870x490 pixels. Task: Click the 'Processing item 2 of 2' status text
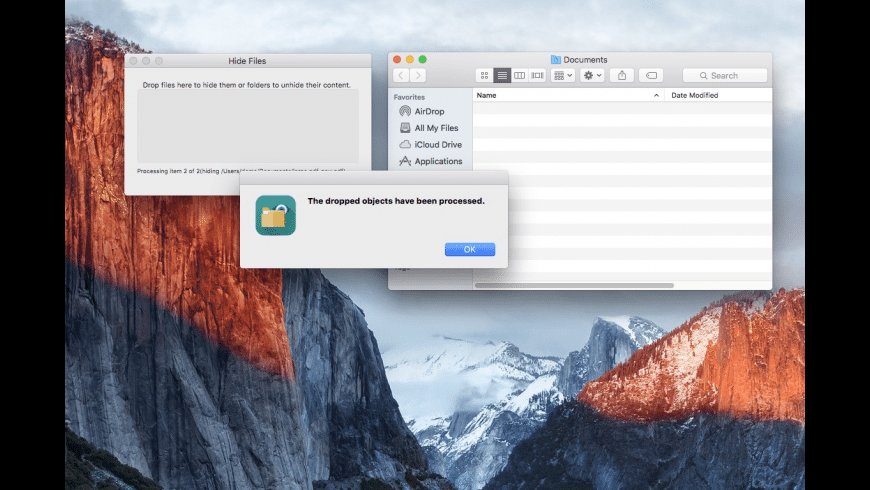241,171
